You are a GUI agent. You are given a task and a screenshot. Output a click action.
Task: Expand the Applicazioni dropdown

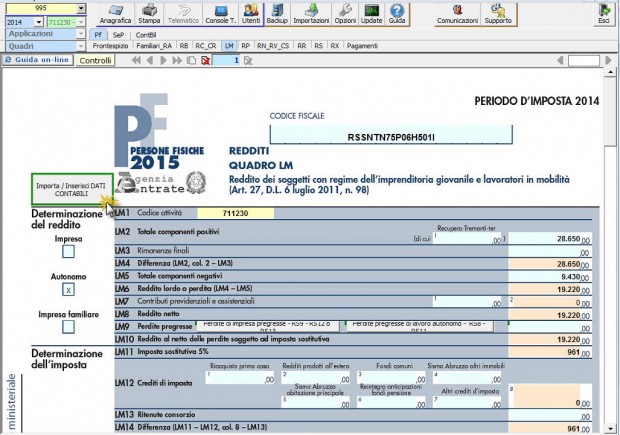tap(81, 34)
